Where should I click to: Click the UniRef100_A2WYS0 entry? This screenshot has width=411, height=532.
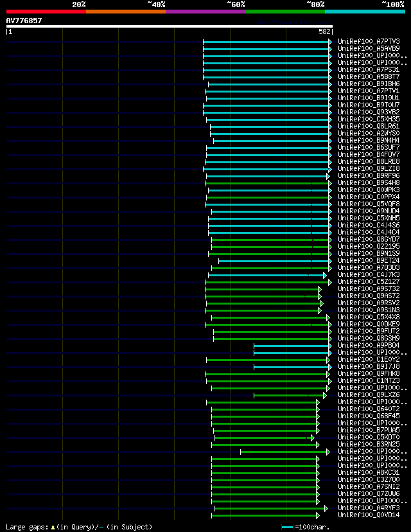coord(369,134)
